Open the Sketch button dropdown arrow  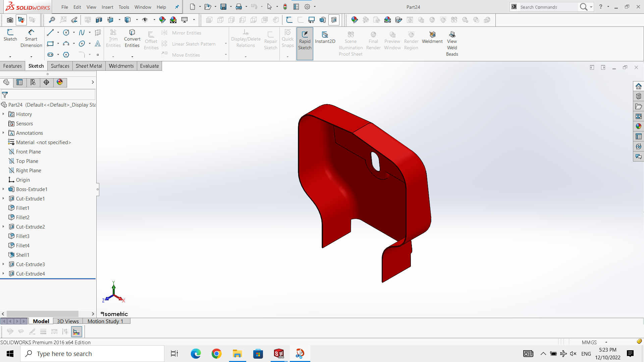tap(10, 57)
